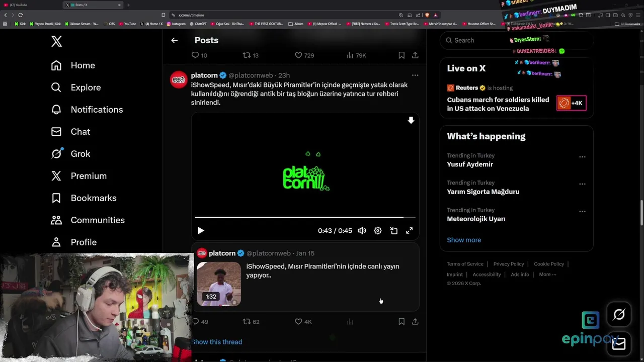Share the post with 4K likes
Screen dimensions: 644x362
pyautogui.click(x=415, y=322)
